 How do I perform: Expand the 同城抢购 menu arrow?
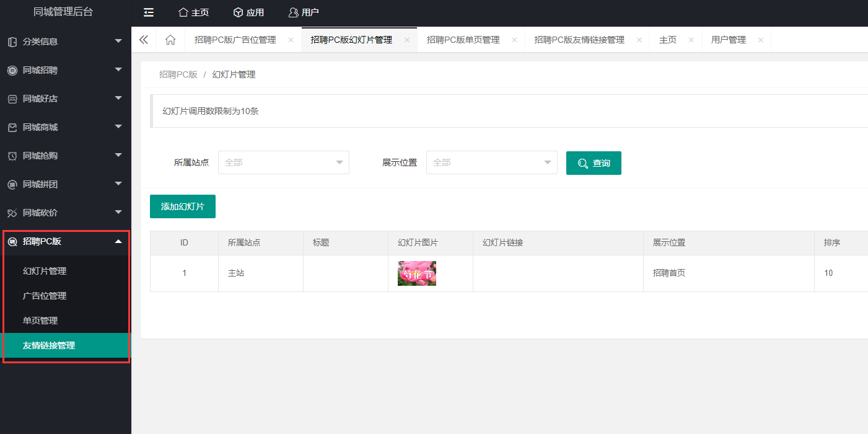point(118,155)
